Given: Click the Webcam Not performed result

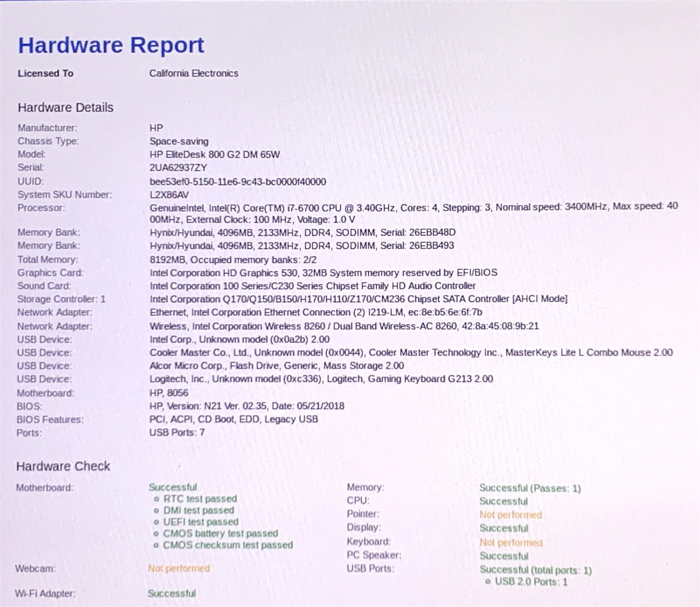Looking at the screenshot, I should click(179, 569).
